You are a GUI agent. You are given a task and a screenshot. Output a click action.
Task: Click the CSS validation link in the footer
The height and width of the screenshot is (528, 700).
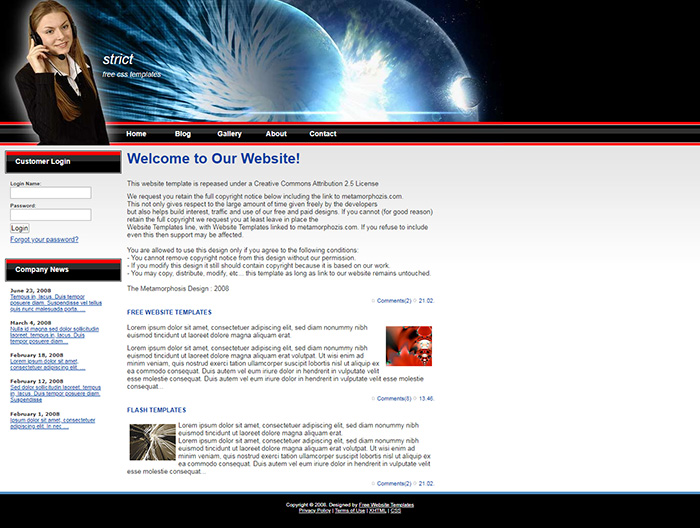pos(396,511)
